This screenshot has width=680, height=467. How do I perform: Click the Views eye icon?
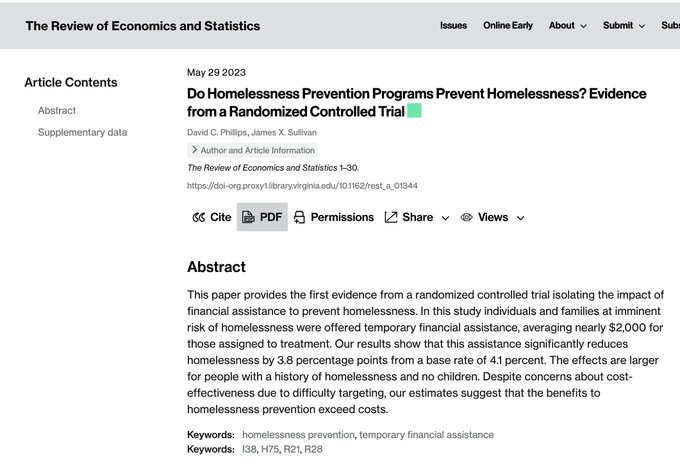[467, 217]
